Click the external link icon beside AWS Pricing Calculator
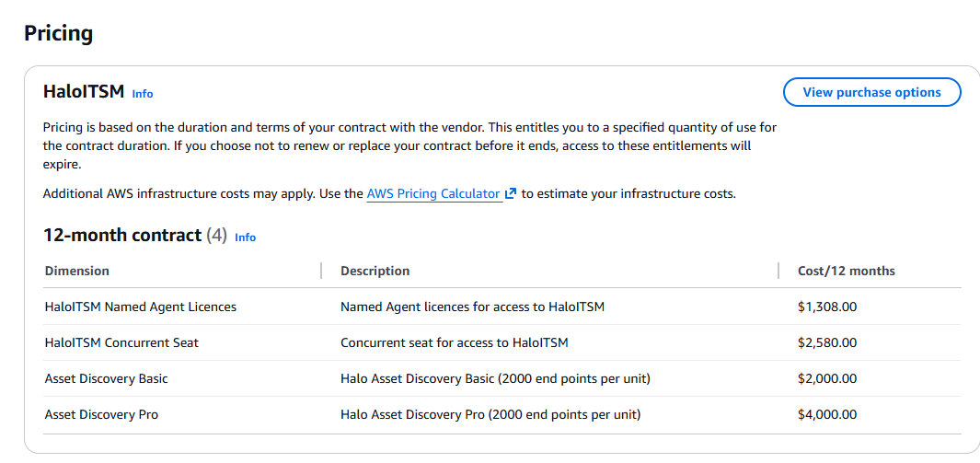Viewport: 980px width, 463px height. point(511,193)
